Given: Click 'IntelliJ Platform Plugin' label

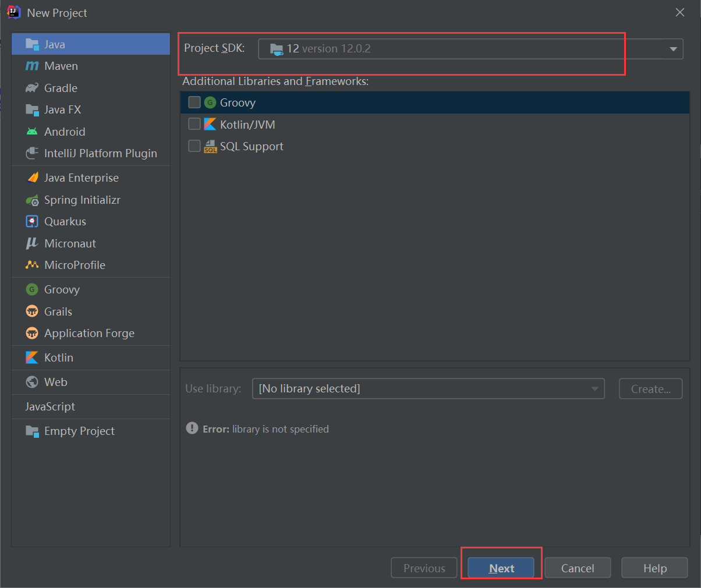Looking at the screenshot, I should click(101, 153).
